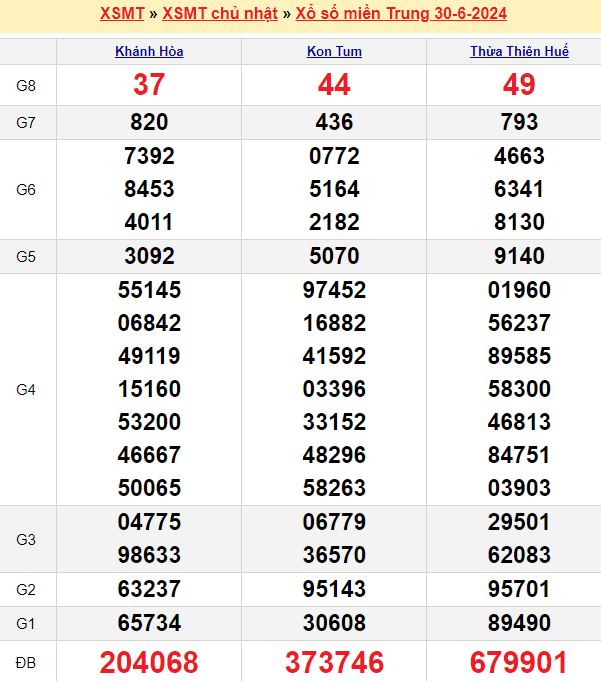This screenshot has height=681, width=601.
Task: Click G6 number 5164
Action: tap(334, 189)
